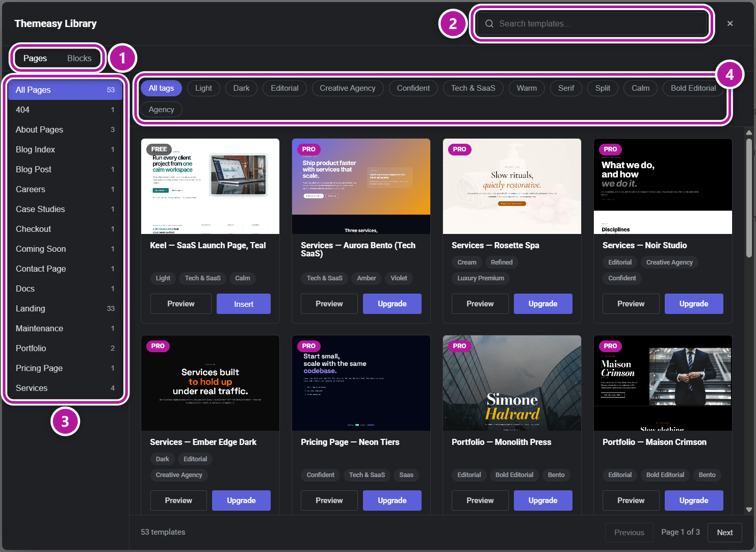Filter by the Landing category

(65, 308)
